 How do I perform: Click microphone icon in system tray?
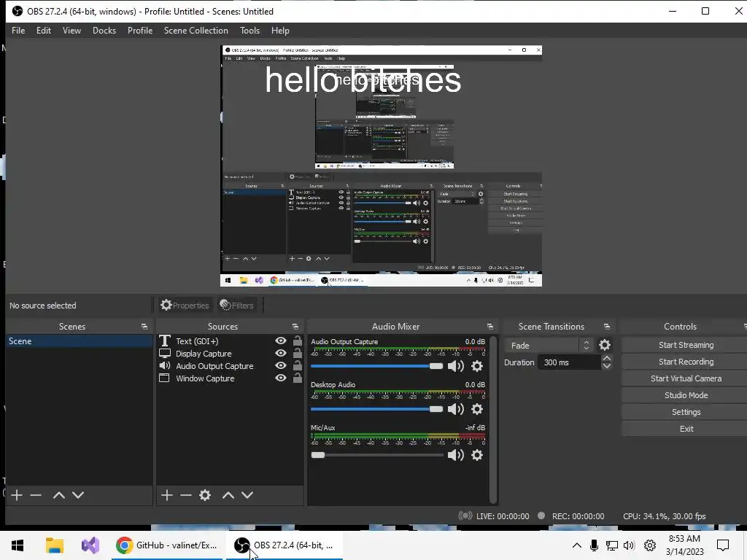pyautogui.click(x=594, y=545)
